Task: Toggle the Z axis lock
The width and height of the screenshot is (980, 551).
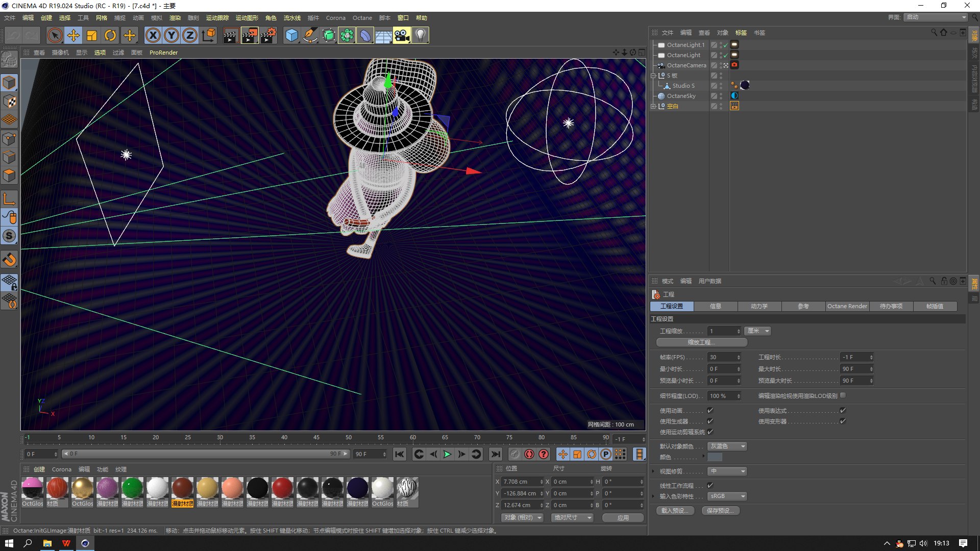Action: 190,35
